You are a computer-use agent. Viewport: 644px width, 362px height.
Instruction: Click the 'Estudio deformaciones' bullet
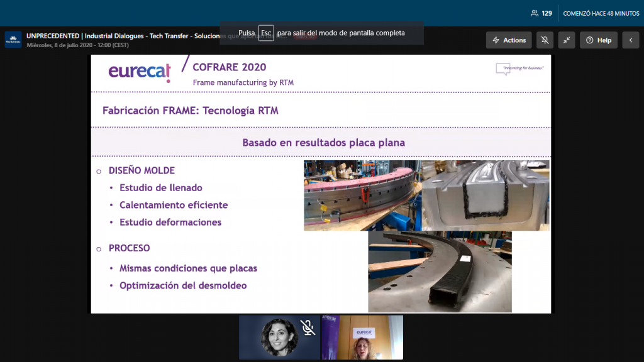point(170,222)
